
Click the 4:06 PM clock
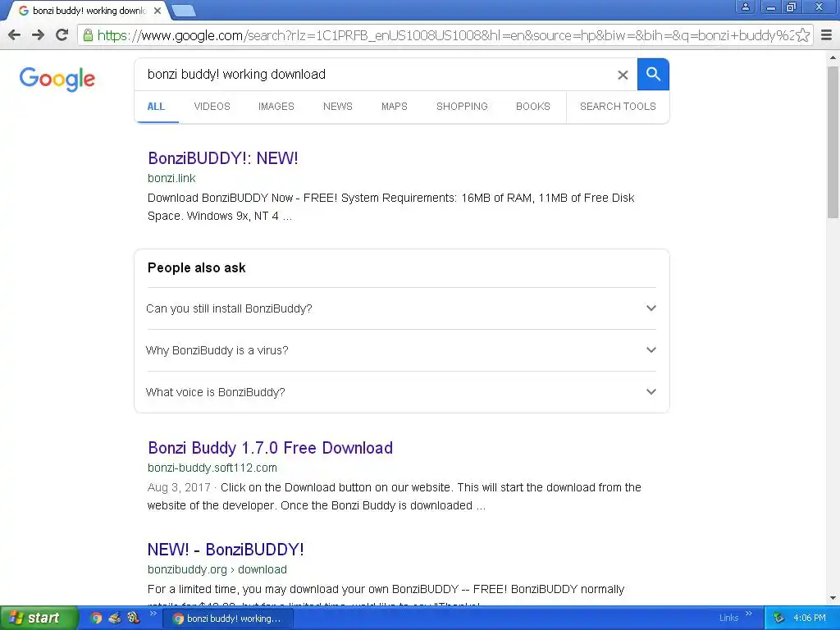[810, 619]
